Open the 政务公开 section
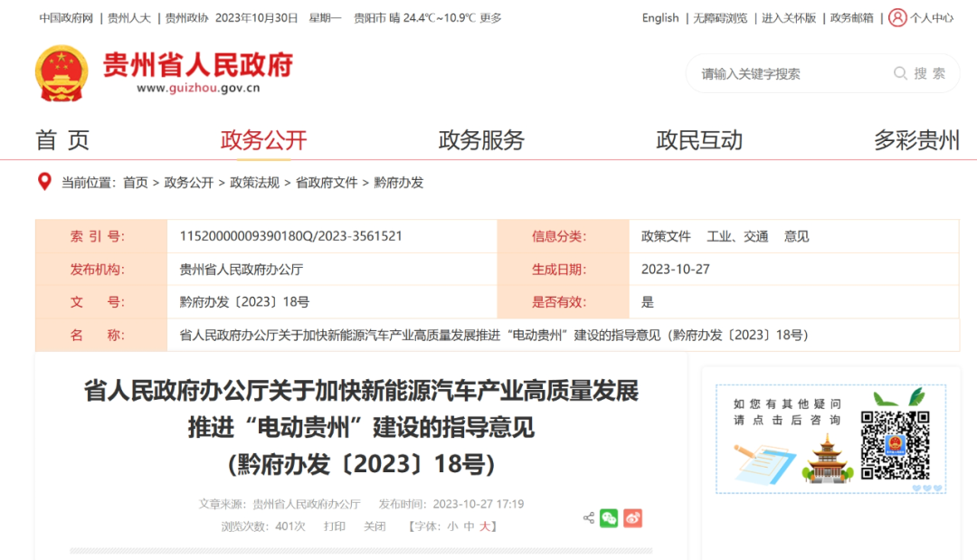 262,140
